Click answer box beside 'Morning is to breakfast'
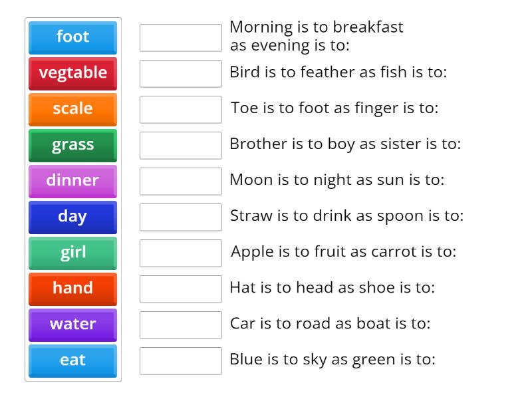This screenshot has height=399, width=532. tap(180, 38)
